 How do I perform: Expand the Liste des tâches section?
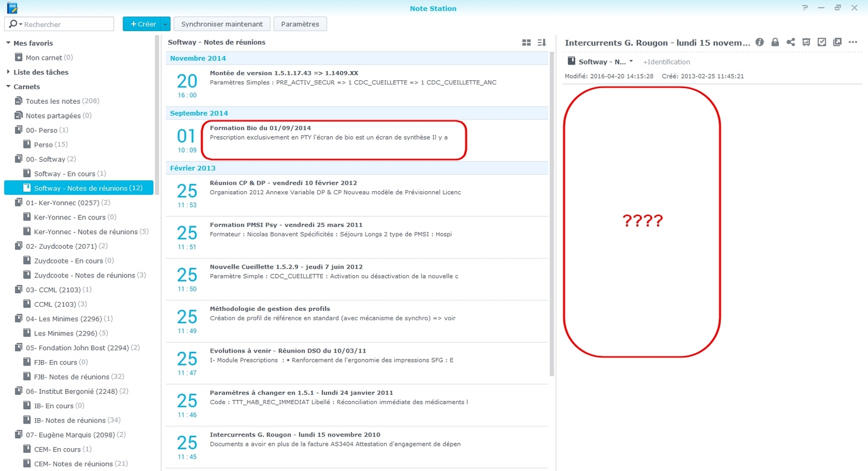point(8,72)
